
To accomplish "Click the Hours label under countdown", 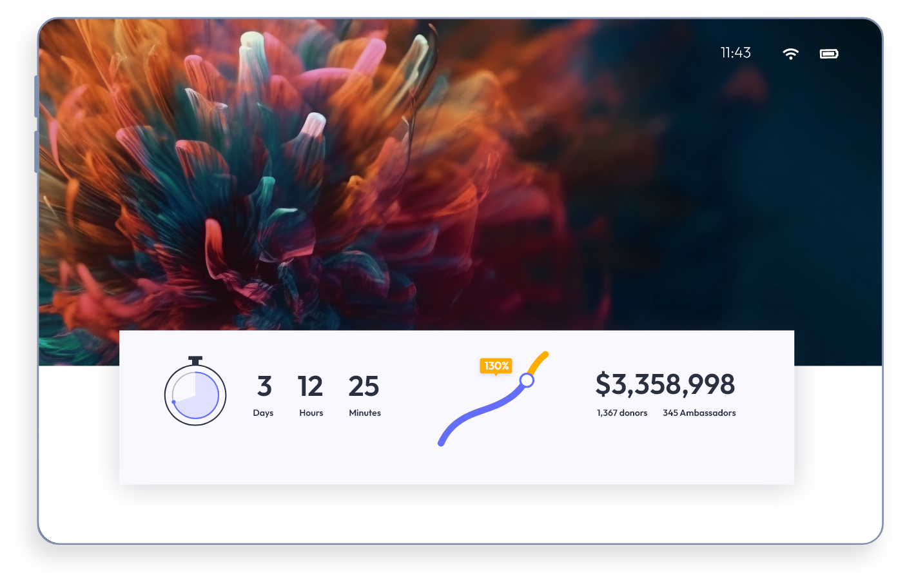I will click(x=311, y=413).
